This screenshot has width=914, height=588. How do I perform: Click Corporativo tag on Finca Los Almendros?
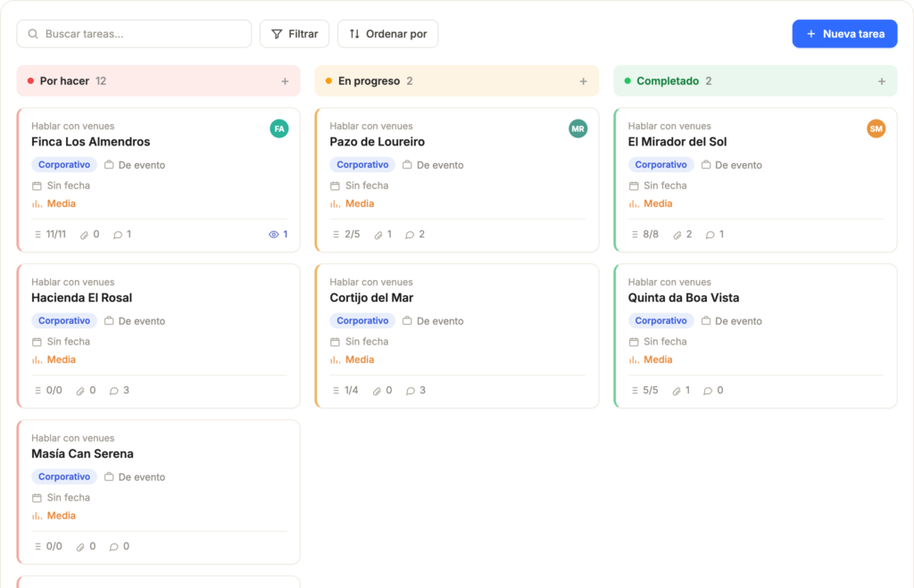click(64, 165)
